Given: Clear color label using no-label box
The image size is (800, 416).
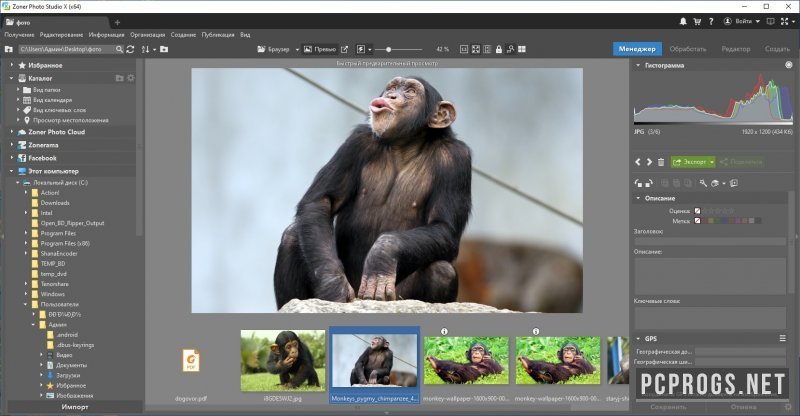Looking at the screenshot, I should [697, 221].
